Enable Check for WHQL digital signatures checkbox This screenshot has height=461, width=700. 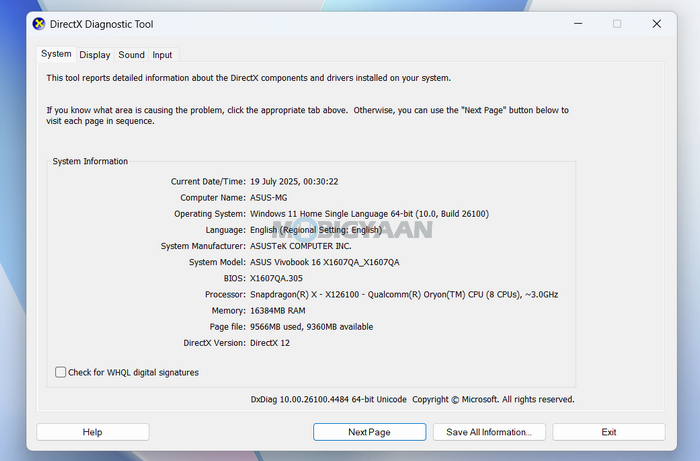(x=60, y=372)
